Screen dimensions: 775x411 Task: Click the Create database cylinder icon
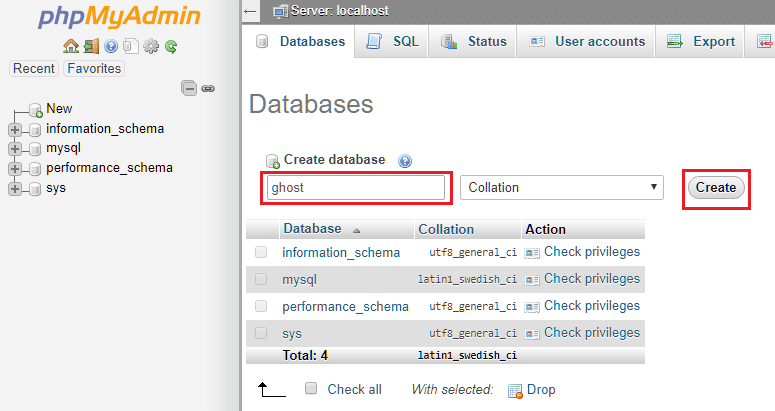[272, 161]
